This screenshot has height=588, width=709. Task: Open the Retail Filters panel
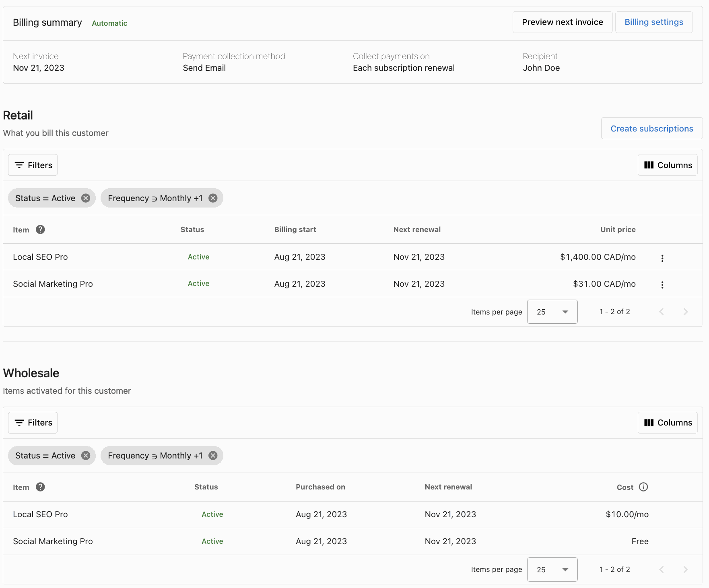click(33, 165)
